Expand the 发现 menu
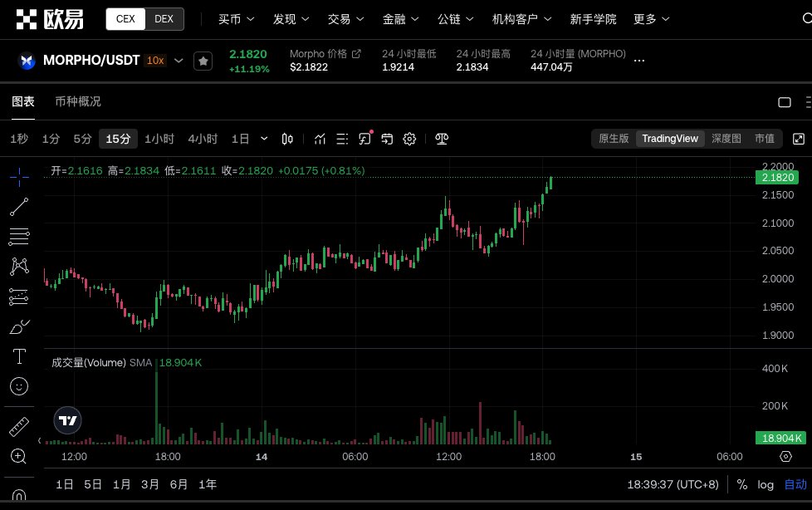 [x=291, y=19]
